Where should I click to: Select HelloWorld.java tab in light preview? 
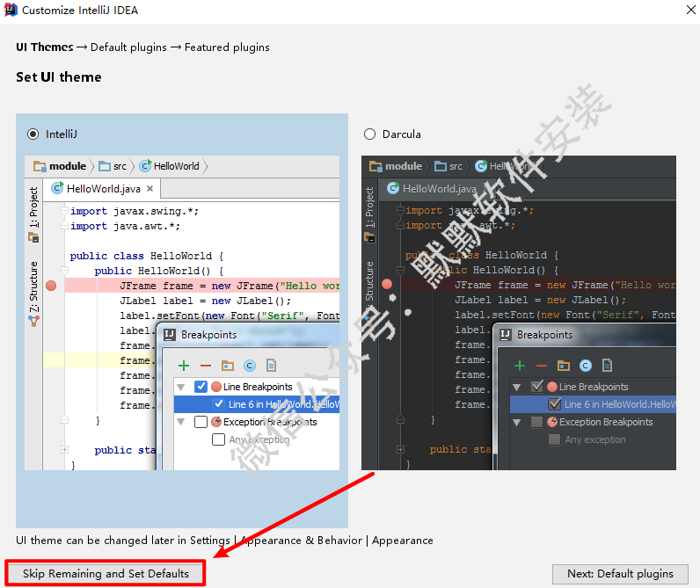coord(102,189)
